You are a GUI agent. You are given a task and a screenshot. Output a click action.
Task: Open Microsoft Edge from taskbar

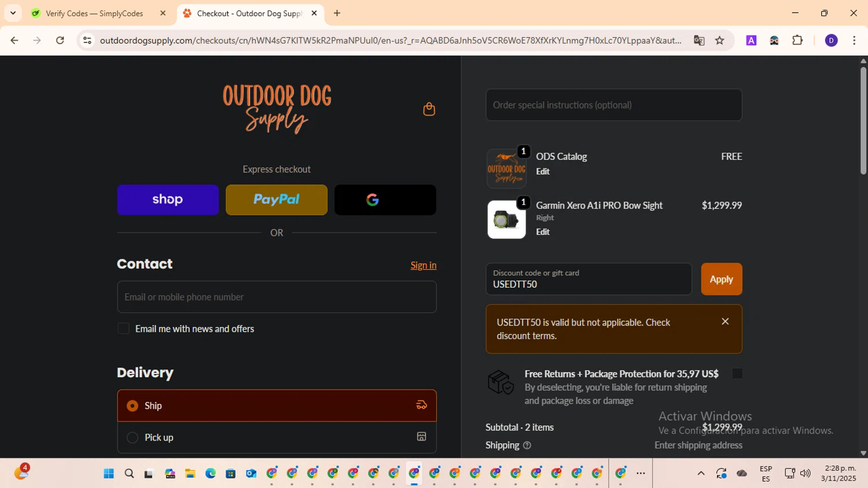tap(210, 474)
